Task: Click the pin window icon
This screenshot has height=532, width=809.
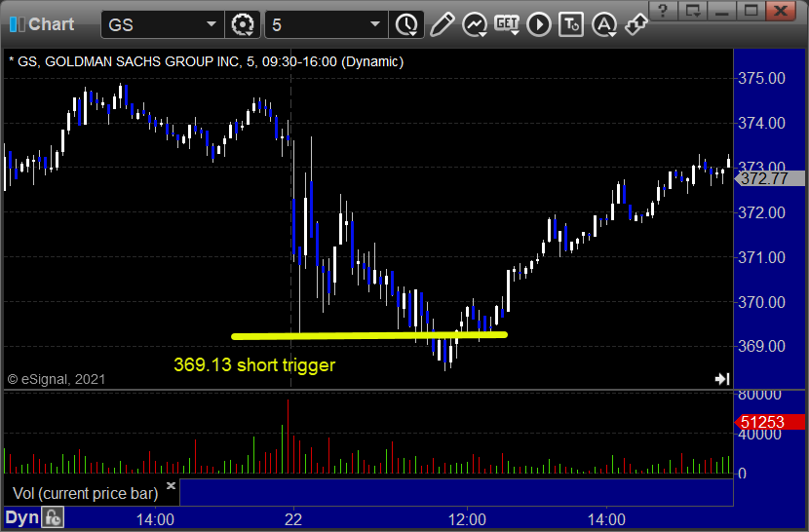Action: point(636,24)
